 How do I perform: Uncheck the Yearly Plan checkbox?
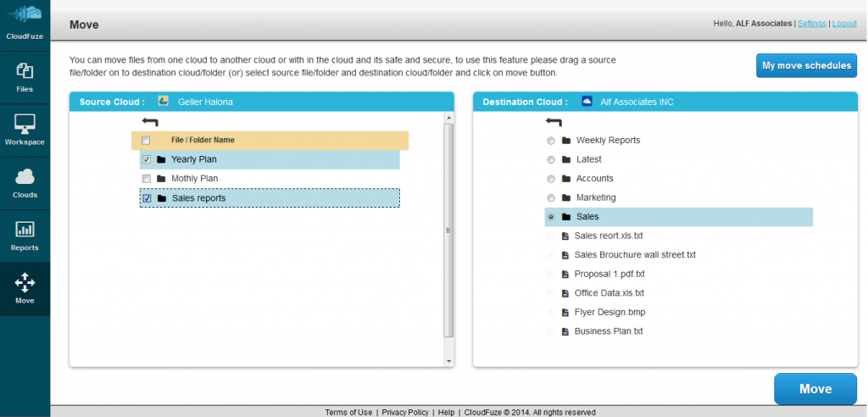point(146,159)
